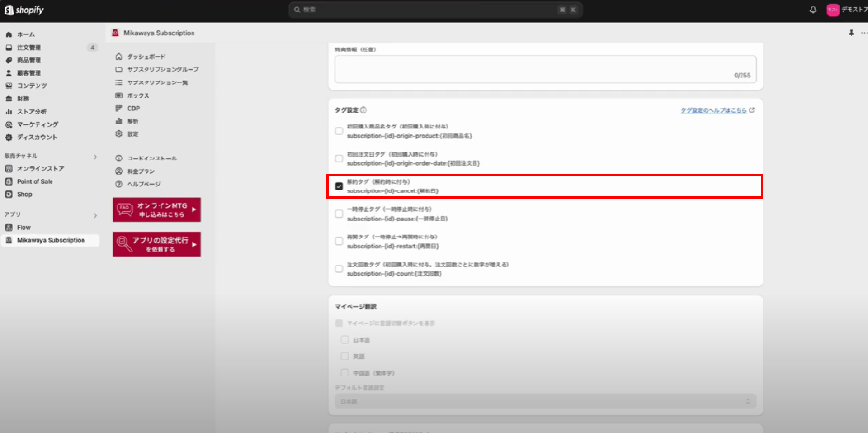Open the default language dropdown

[545, 401]
